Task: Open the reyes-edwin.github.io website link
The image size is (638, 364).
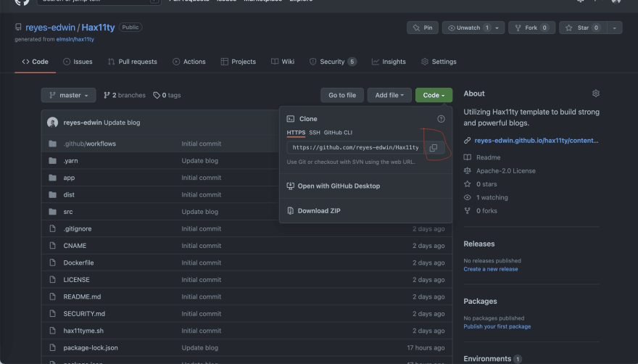Action: [x=536, y=141]
